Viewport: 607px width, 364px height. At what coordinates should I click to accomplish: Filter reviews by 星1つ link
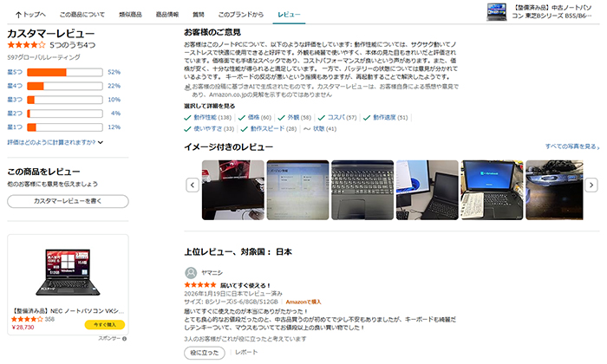[15, 127]
